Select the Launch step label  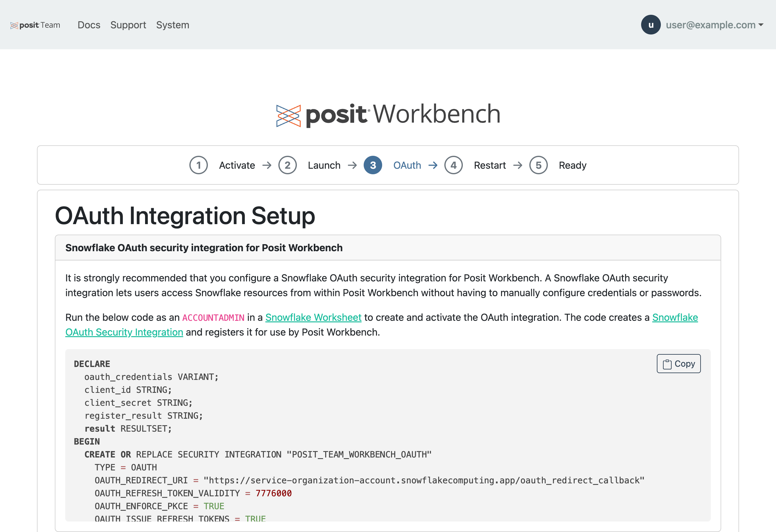324,165
